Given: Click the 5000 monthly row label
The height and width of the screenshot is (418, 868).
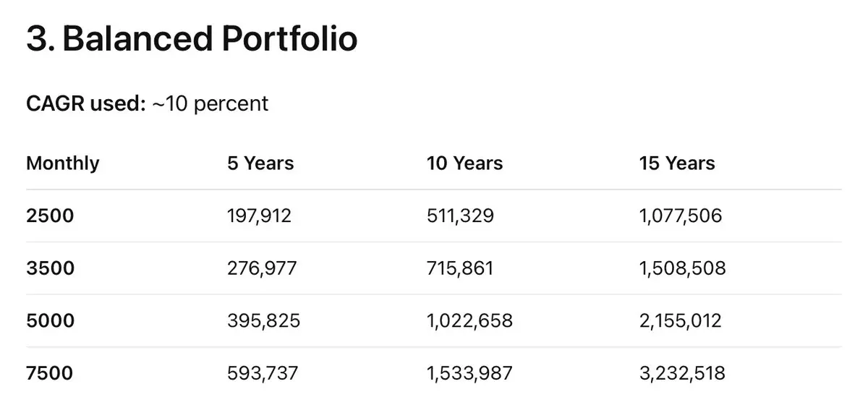Looking at the screenshot, I should pyautogui.click(x=50, y=320).
